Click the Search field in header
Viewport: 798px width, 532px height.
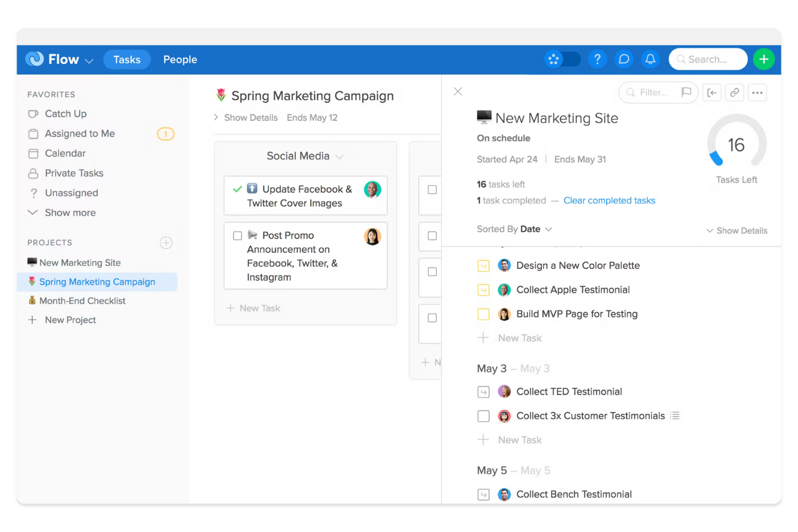[x=708, y=59]
